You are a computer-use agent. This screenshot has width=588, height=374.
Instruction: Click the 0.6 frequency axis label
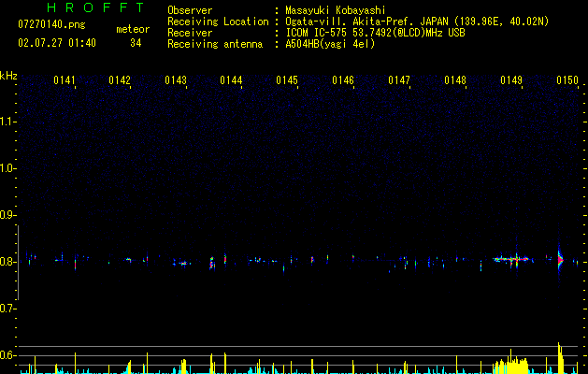[7, 355]
